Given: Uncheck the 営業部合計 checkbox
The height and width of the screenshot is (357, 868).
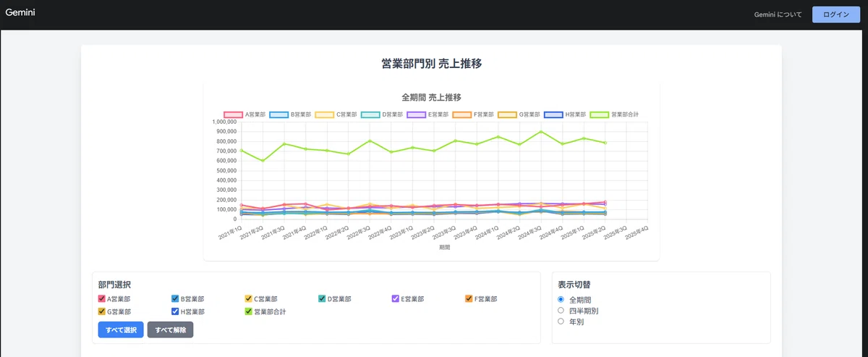Looking at the screenshot, I should [249, 311].
